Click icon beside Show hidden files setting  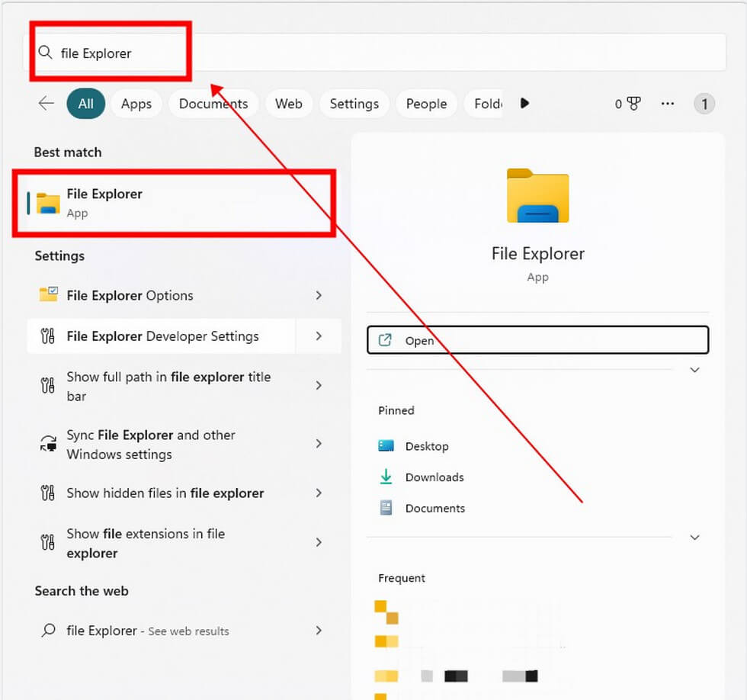(x=47, y=493)
